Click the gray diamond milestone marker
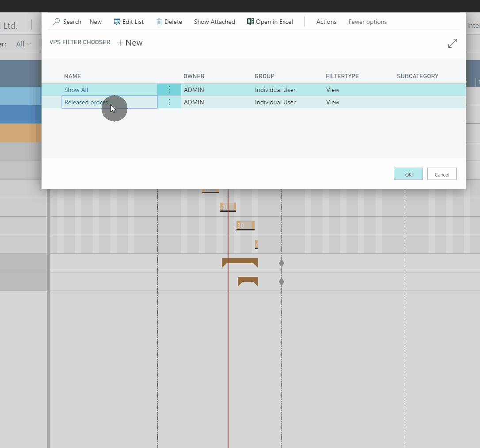The width and height of the screenshot is (480, 448). (x=282, y=263)
